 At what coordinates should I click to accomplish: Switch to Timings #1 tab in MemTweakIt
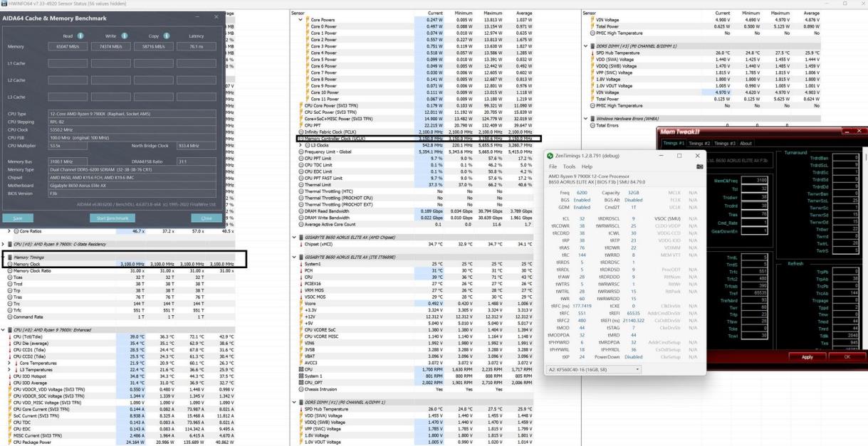[674, 143]
